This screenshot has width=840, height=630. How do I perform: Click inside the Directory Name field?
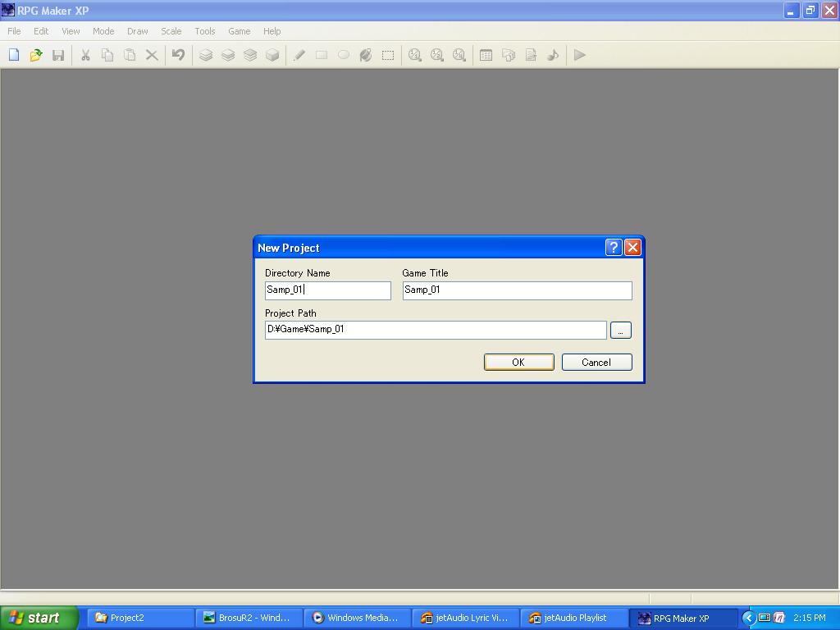click(328, 290)
